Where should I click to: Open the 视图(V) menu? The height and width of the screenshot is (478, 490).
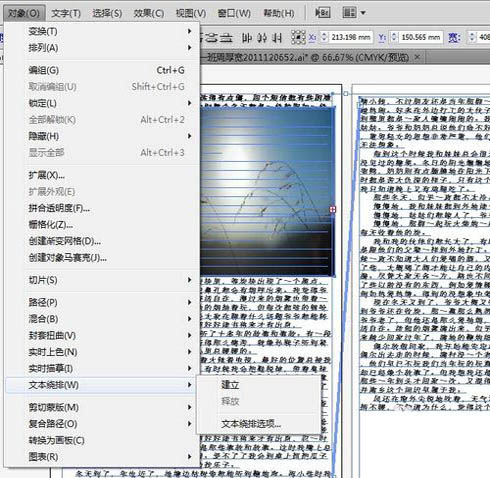pyautogui.click(x=191, y=13)
